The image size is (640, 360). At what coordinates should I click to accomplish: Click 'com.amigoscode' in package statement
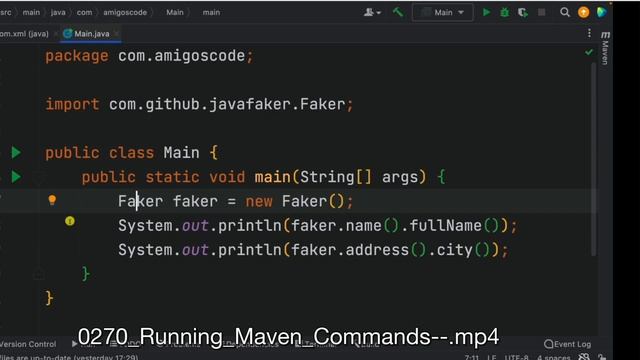pyautogui.click(x=181, y=56)
